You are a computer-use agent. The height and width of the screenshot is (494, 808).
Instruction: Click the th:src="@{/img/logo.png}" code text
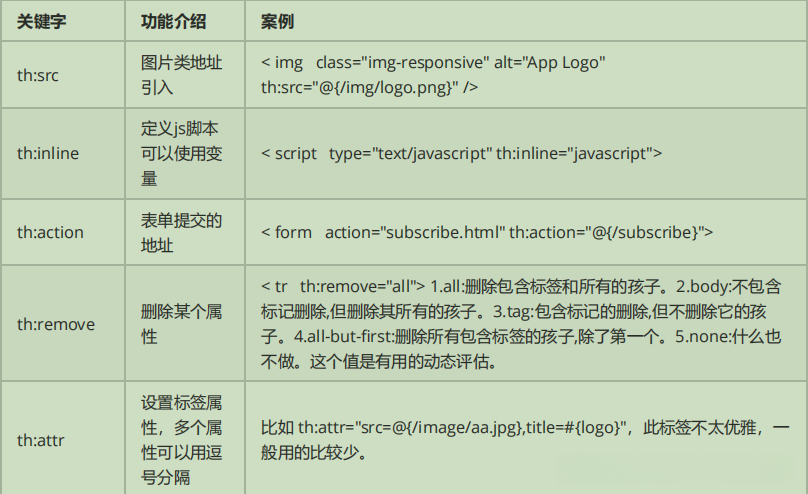(x=369, y=87)
